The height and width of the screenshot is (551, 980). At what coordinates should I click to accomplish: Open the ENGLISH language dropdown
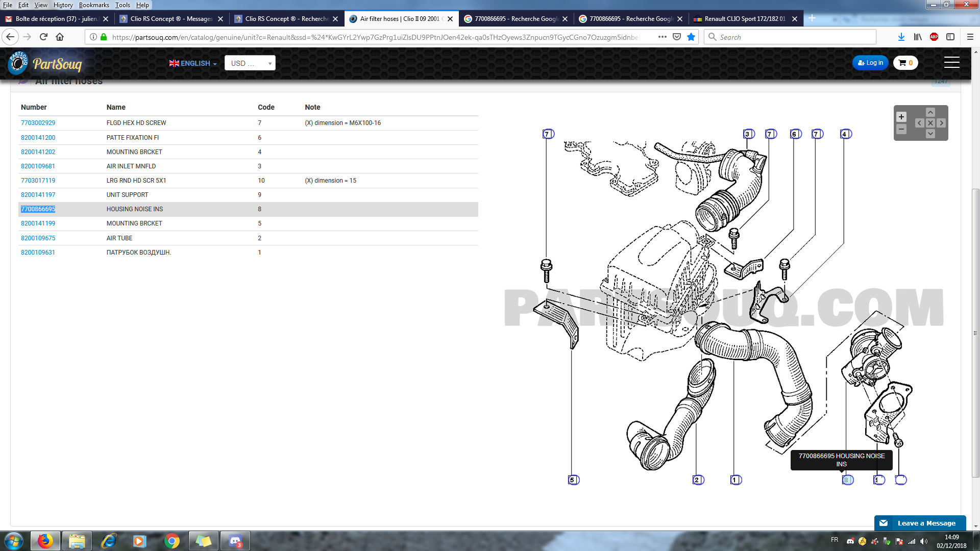[x=193, y=63]
